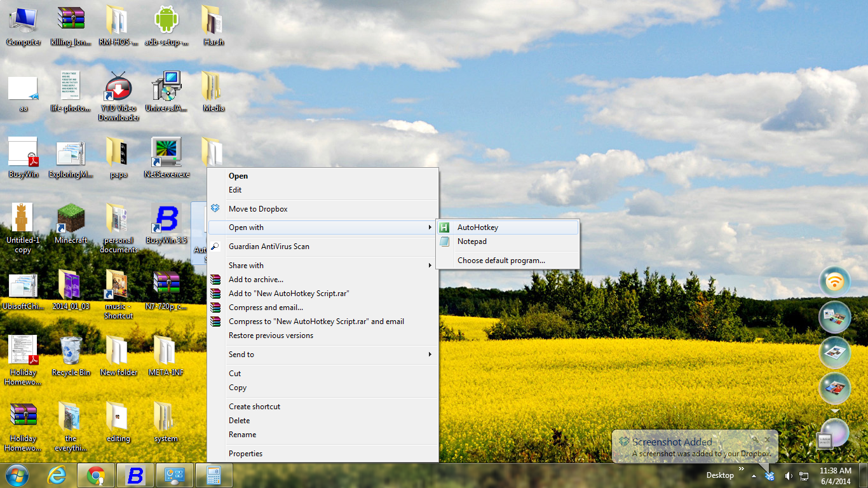Choose Copy from the context menu

(x=323, y=388)
